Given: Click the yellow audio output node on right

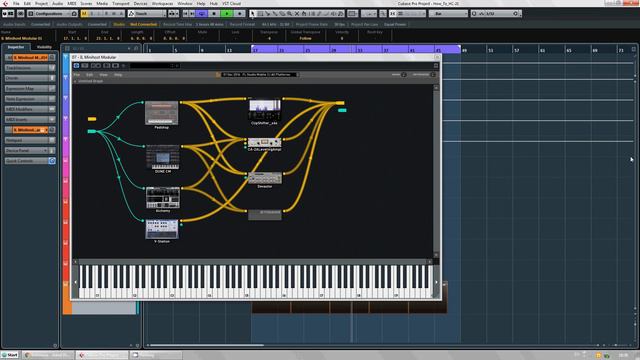Looking at the screenshot, I should 340,103.
